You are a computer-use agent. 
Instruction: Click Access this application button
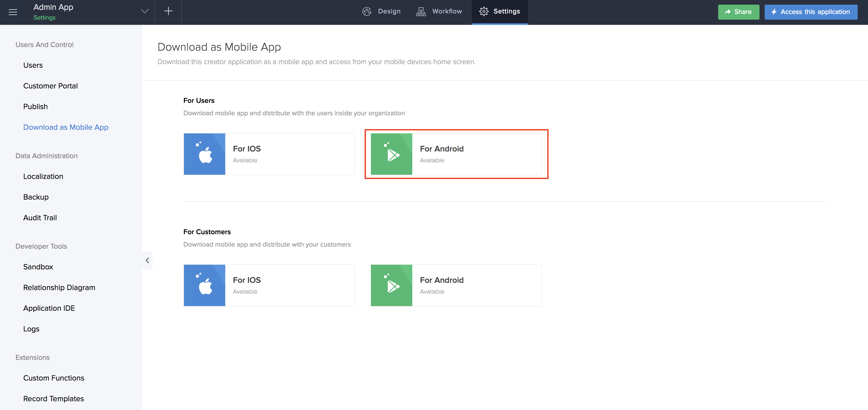click(x=811, y=12)
